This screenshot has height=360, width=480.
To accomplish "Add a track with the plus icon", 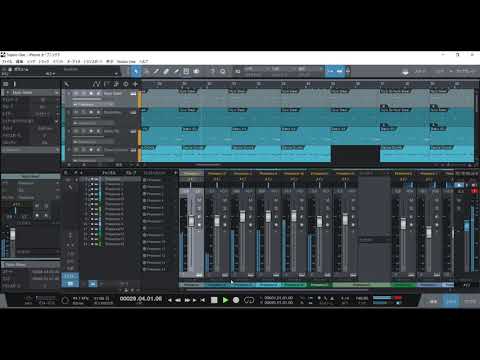I will pyautogui.click(x=135, y=84).
